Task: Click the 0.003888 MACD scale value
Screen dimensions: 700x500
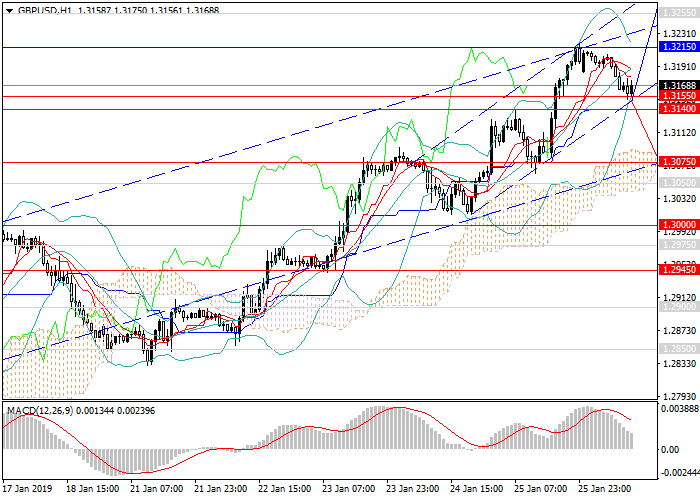Action: coord(677,408)
